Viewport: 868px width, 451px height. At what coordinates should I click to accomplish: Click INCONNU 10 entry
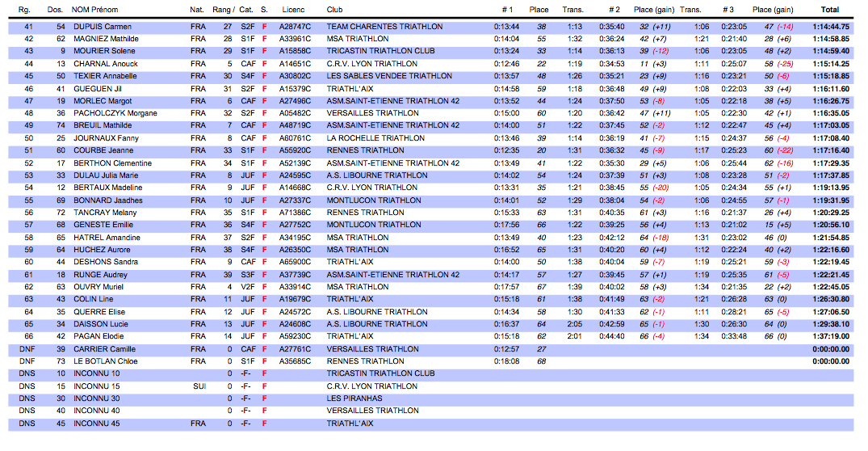pyautogui.click(x=96, y=373)
